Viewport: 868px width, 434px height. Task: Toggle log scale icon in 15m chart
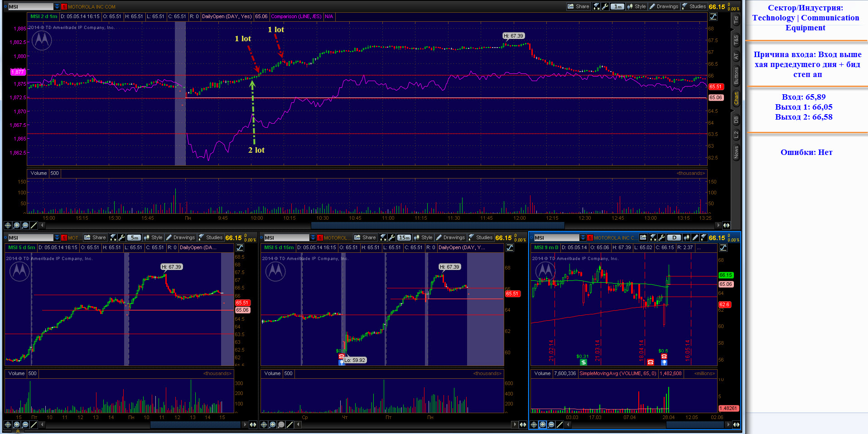click(510, 248)
